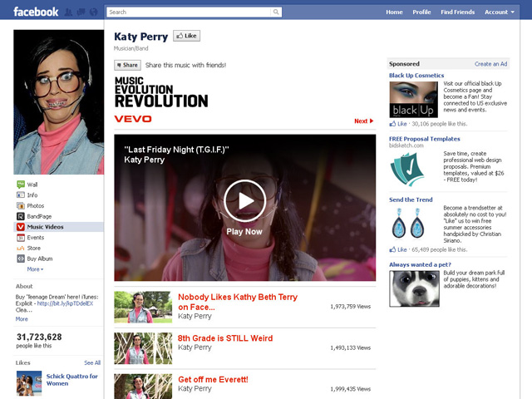
Task: Click the Buy Album icon
Action: [21, 259]
